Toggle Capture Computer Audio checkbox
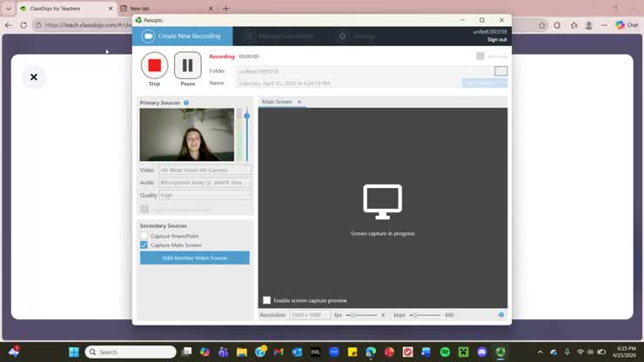Screen dimensions: 644x362 pos(144,209)
